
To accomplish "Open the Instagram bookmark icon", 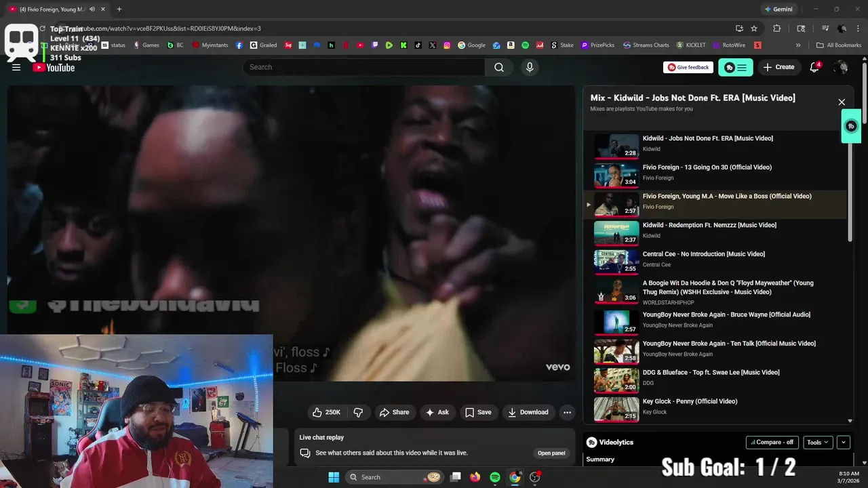I will (x=447, y=45).
